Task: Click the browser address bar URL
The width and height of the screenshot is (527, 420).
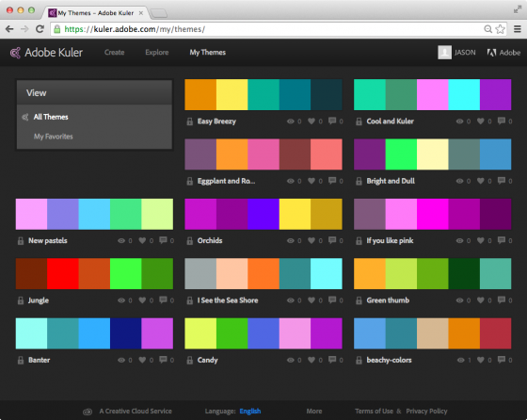Action: [135, 29]
